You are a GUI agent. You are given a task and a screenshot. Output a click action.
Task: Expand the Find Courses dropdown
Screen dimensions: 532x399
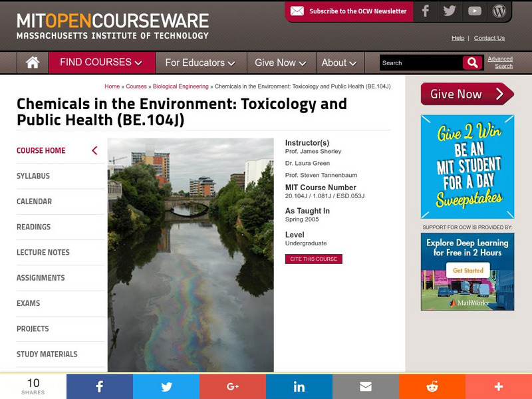coord(102,63)
